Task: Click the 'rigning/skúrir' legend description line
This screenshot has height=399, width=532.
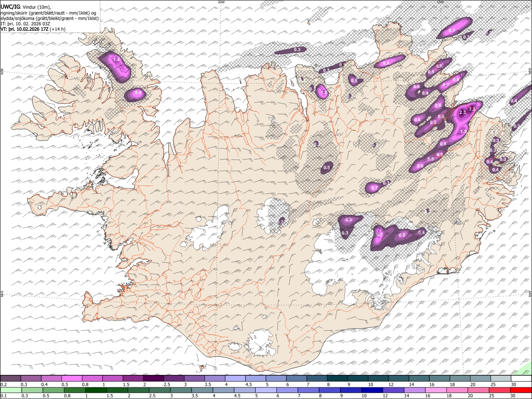Action: 48,13
